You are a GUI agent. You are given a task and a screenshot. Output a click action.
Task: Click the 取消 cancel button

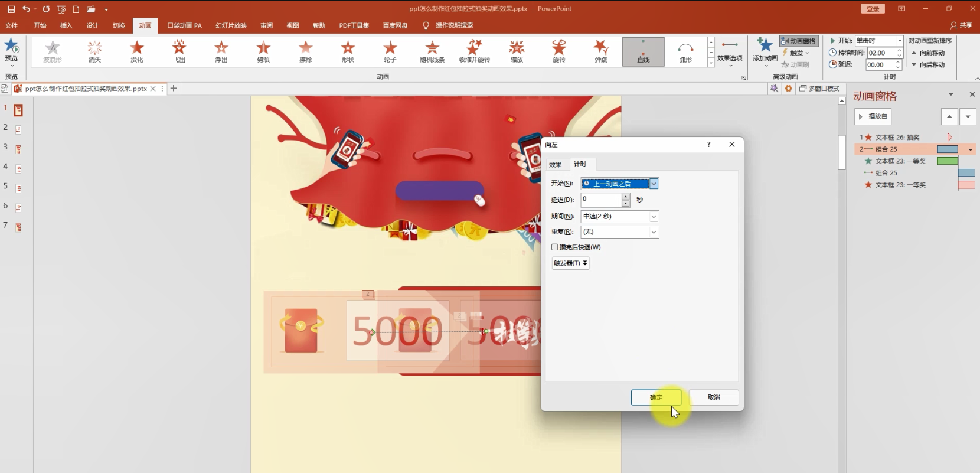714,397
